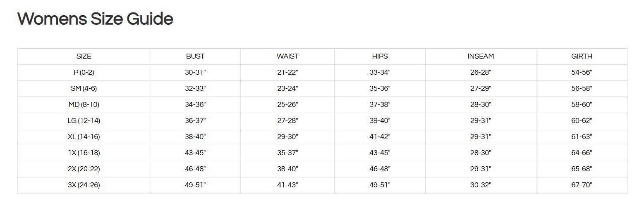
Task: Select the WAIST column header
Action: 287,57
